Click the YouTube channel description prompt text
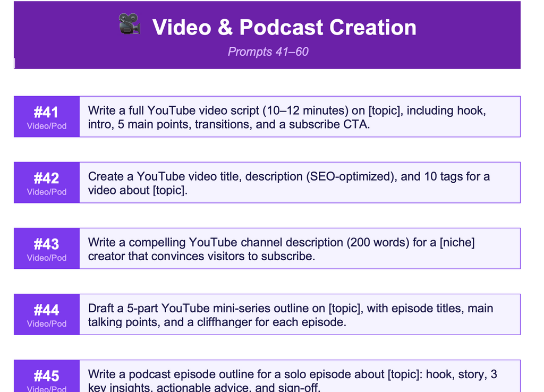 (282, 249)
